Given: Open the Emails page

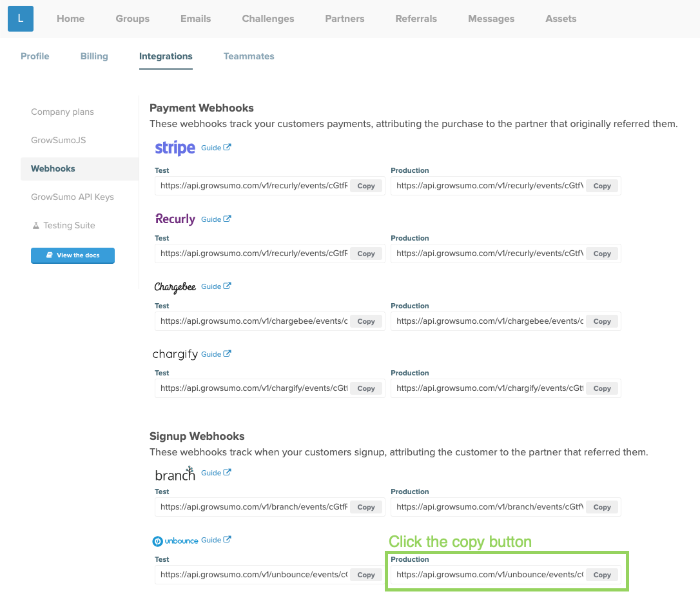Looking at the screenshot, I should pos(195,19).
